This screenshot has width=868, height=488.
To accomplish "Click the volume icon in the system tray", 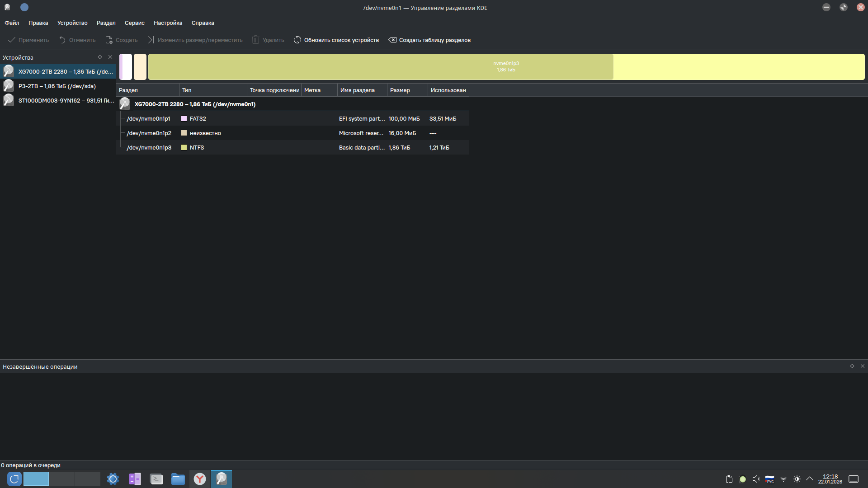I will (x=756, y=479).
